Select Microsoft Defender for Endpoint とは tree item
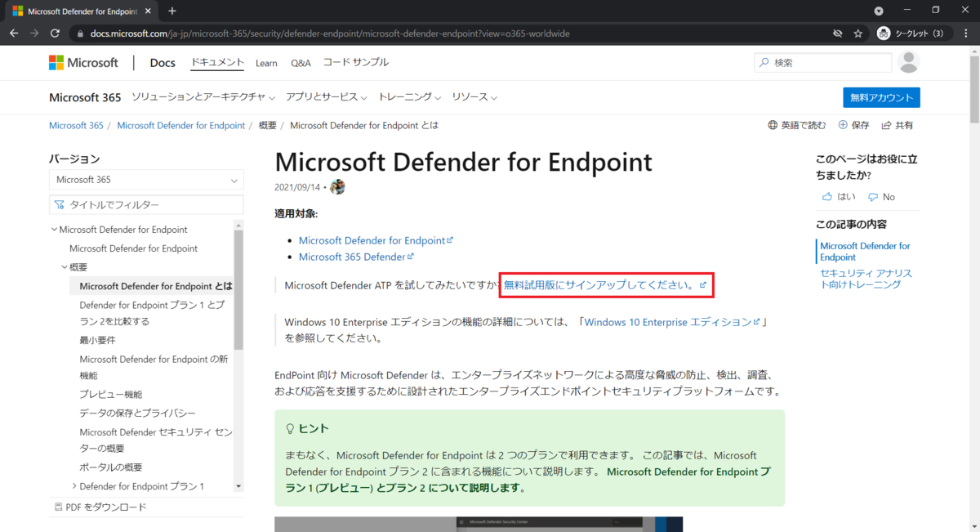Screen dimensions: 980x532 click(156, 286)
